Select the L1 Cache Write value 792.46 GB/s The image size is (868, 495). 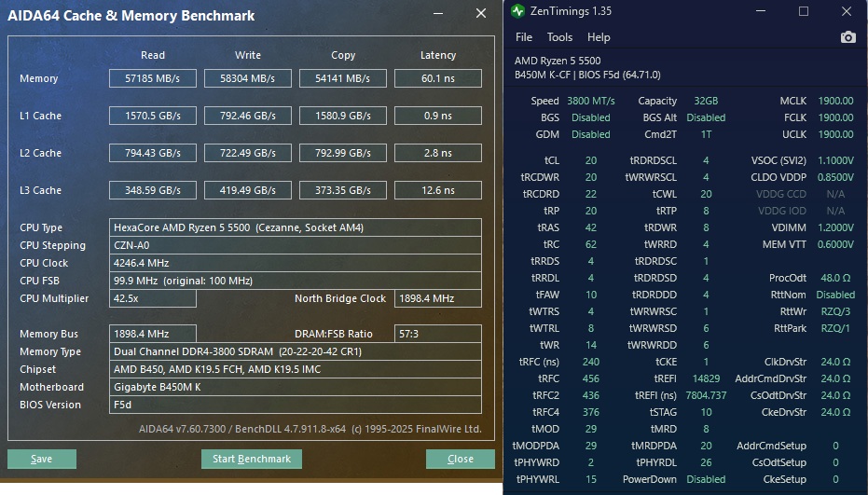click(247, 116)
